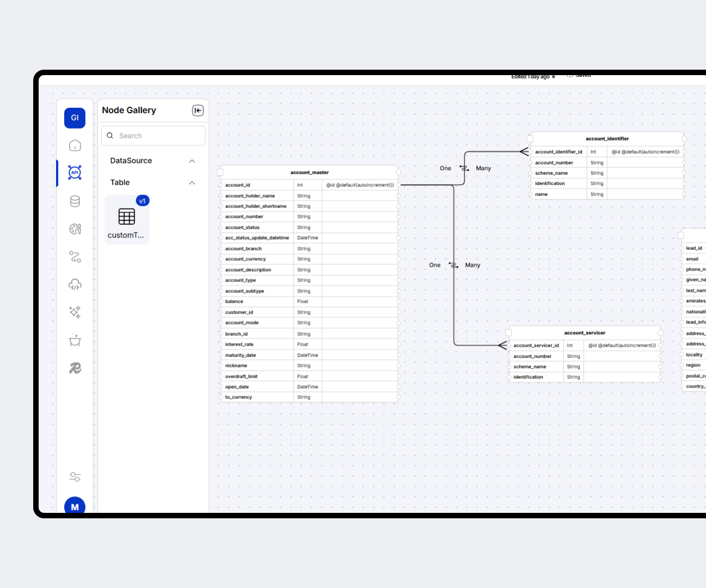This screenshot has height=588, width=706.
Task: Click the theme palette icon in the sidebar
Action: (x=75, y=229)
